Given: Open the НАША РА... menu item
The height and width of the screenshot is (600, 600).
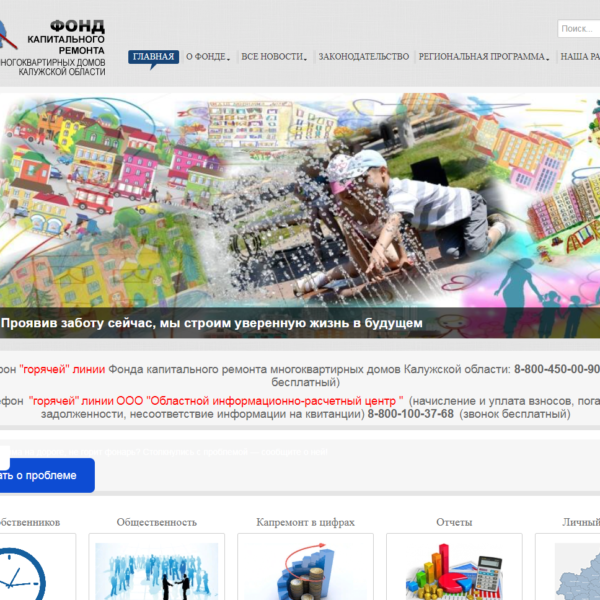Looking at the screenshot, I should (x=580, y=57).
